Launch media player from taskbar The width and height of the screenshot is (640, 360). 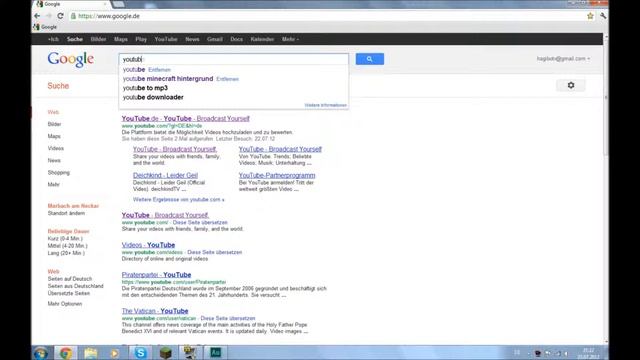[x=115, y=353]
